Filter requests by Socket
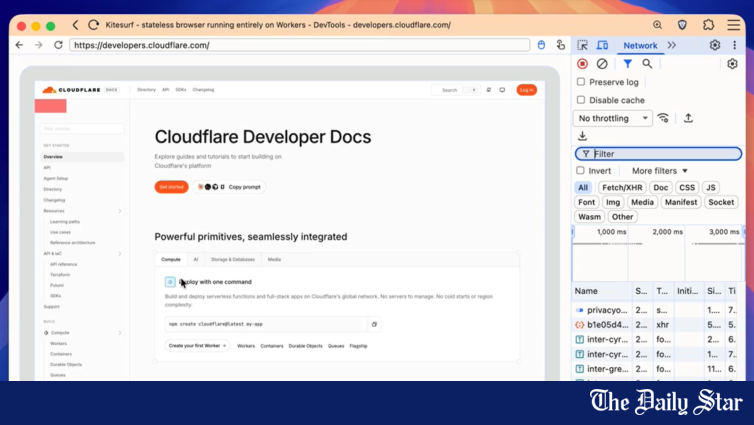 point(721,202)
